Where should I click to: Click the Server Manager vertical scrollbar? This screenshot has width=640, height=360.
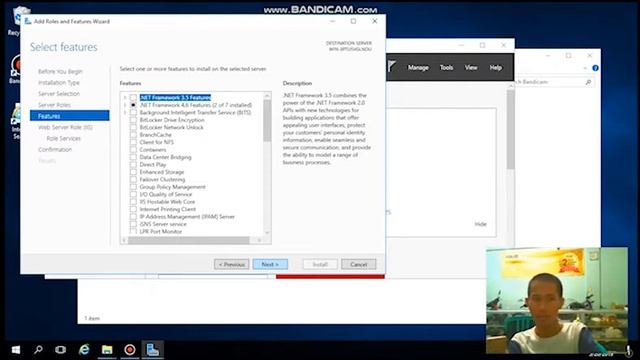pyautogui.click(x=510, y=129)
